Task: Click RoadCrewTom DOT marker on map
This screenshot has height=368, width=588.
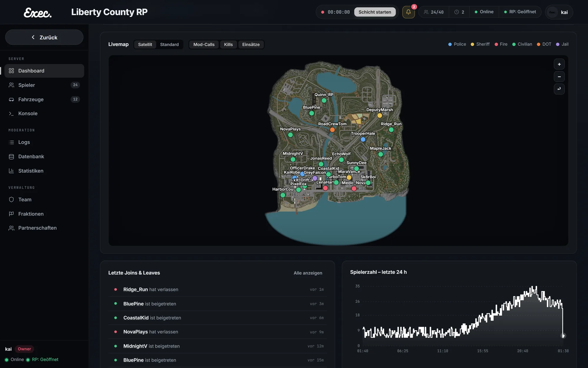Action: coord(332,130)
